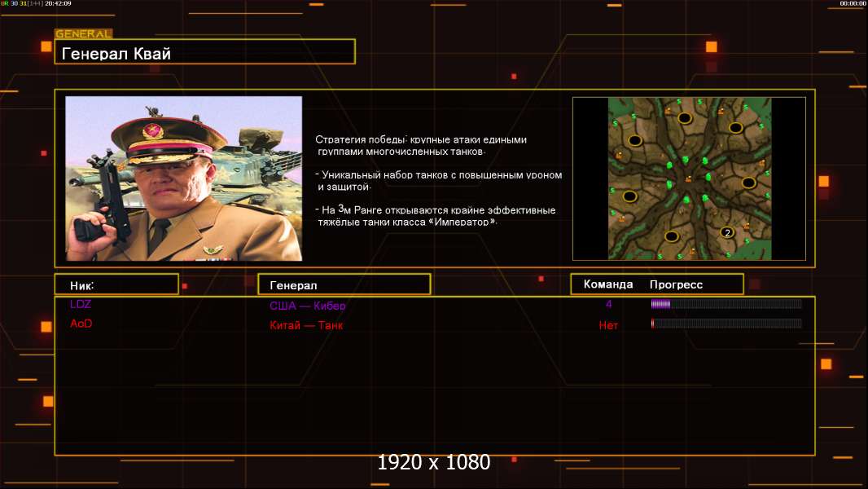Click start position marked 2 on the minimap
868x489 pixels.
click(x=727, y=232)
